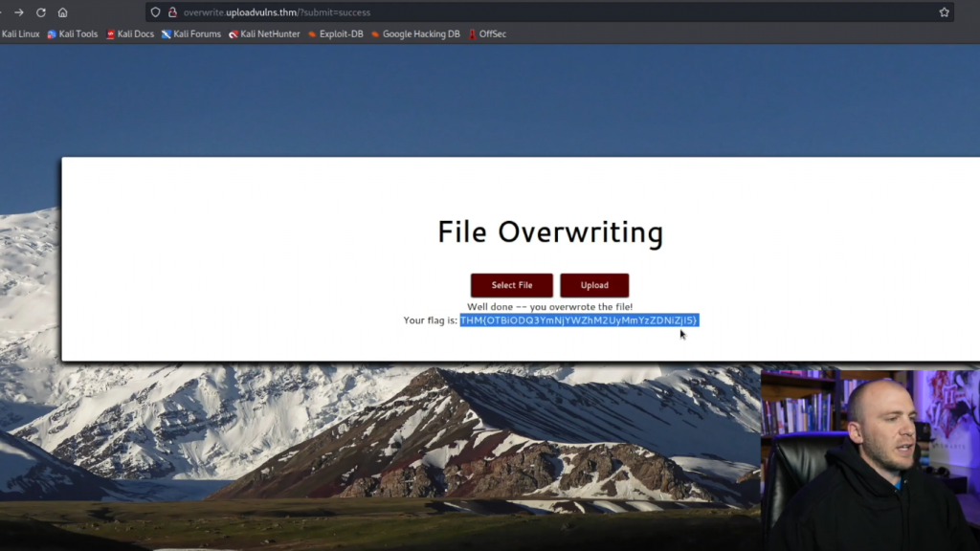Viewport: 980px width, 551px height.
Task: Go to the browser home page
Action: coord(62,12)
